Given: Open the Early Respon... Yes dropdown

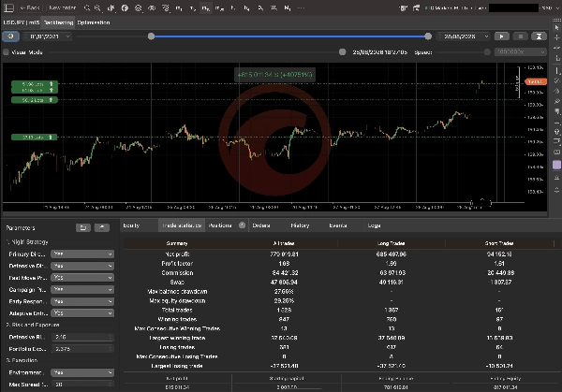Looking at the screenshot, I should pyautogui.click(x=82, y=301).
